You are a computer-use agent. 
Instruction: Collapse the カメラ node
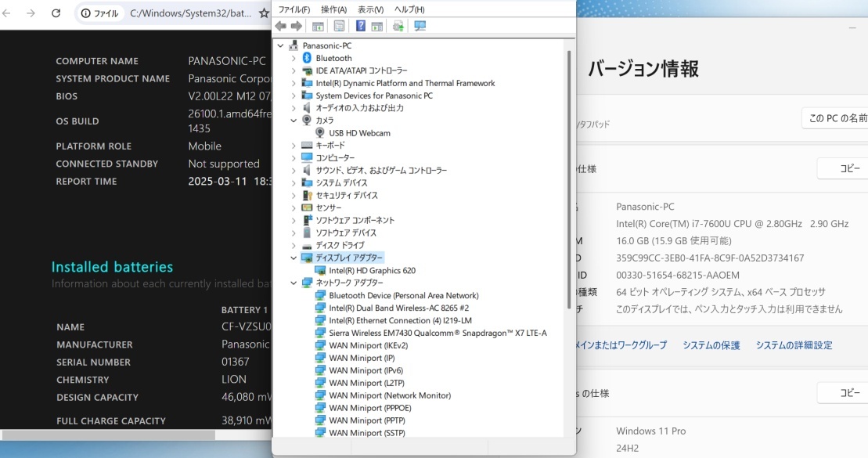[x=294, y=121]
